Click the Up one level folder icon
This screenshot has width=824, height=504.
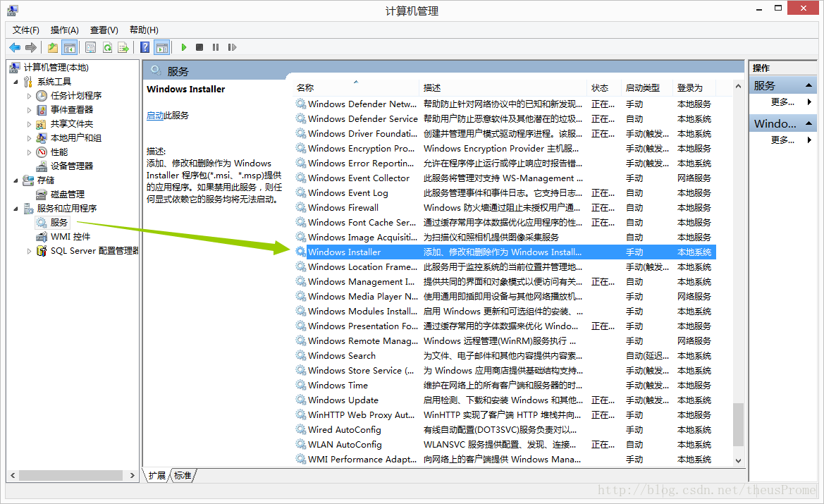53,47
